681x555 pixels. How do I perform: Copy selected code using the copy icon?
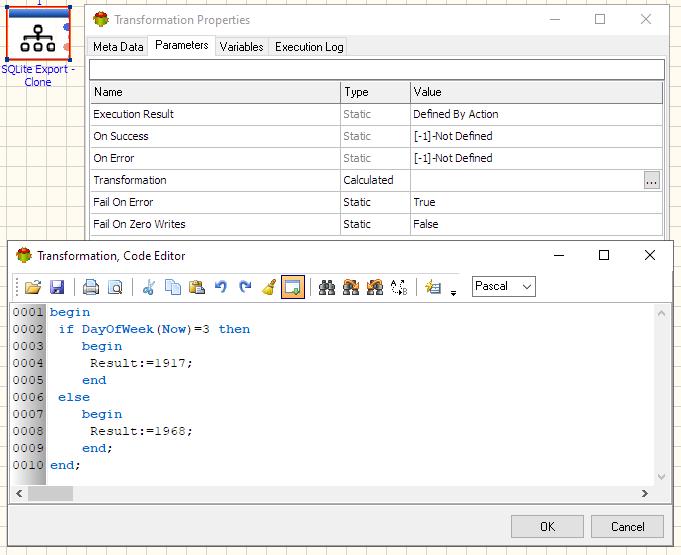pyautogui.click(x=173, y=287)
